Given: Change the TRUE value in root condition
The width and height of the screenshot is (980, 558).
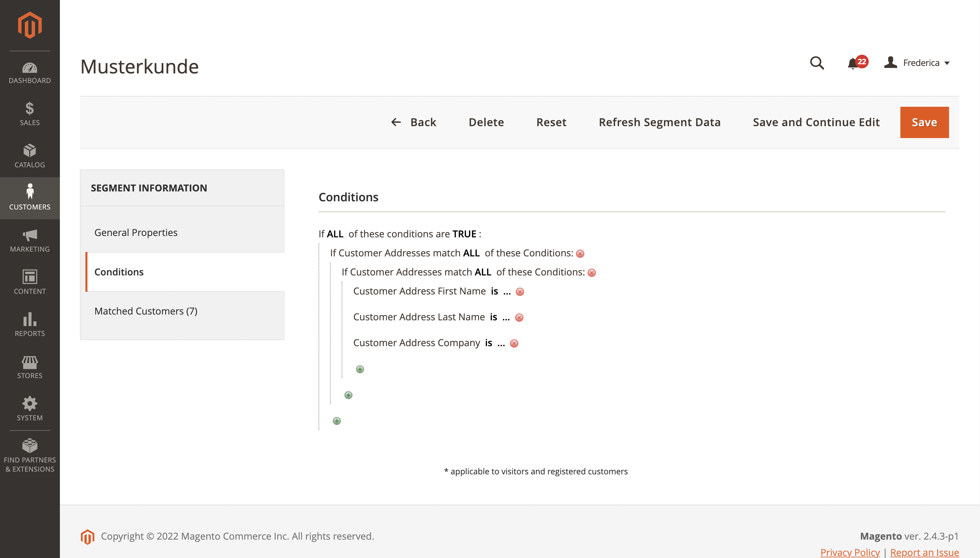Looking at the screenshot, I should [464, 234].
